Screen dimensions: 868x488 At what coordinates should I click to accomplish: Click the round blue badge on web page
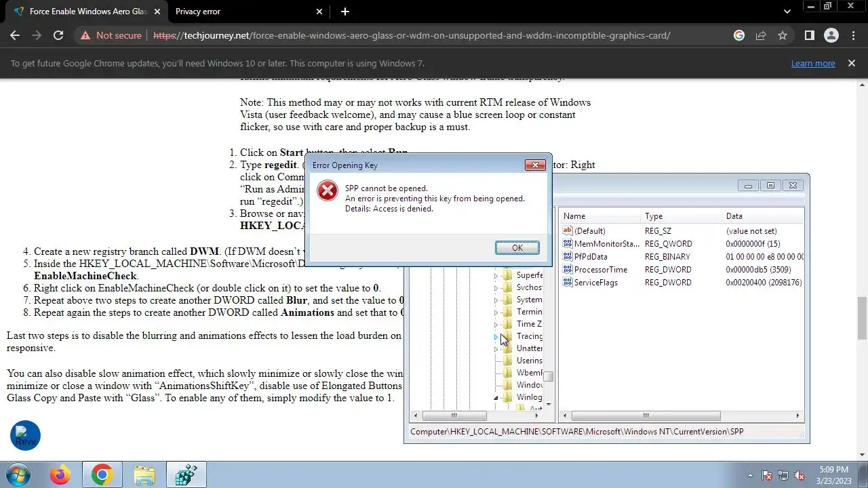26,436
